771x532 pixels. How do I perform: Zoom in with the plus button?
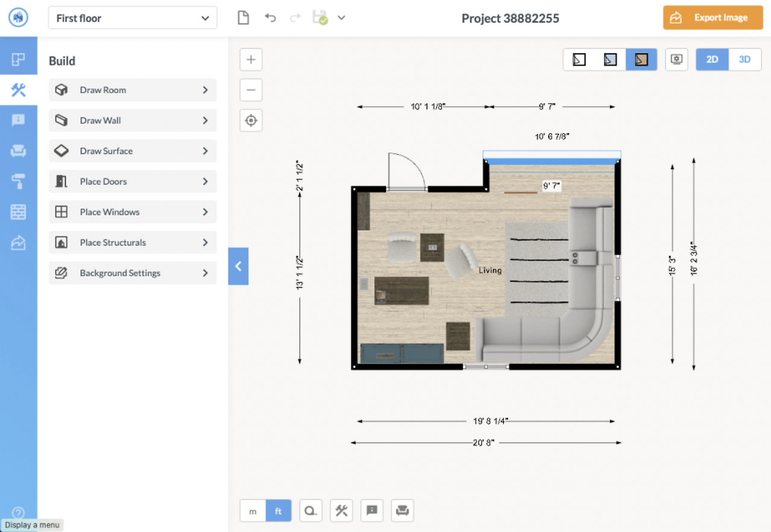(x=251, y=60)
